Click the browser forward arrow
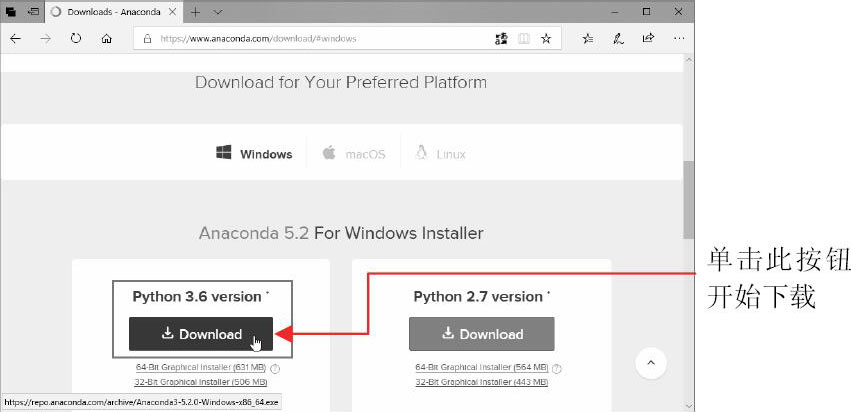Screen dimensions: 851x412 pyautogui.click(x=46, y=39)
